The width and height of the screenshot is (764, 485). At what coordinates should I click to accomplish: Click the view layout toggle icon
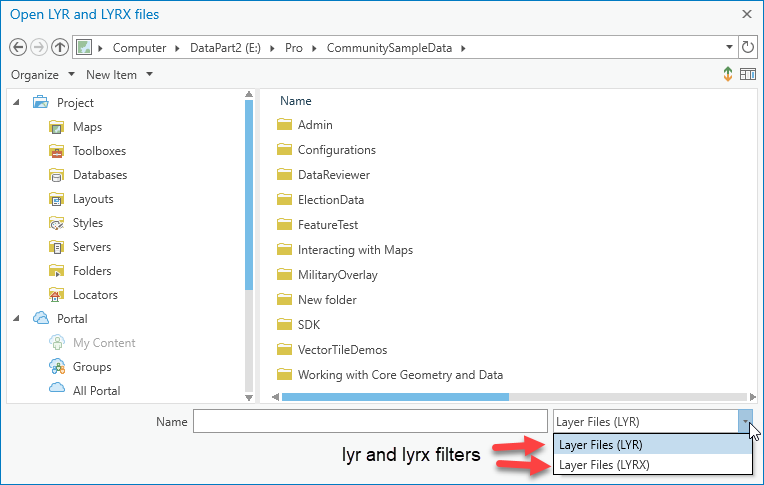point(747,75)
